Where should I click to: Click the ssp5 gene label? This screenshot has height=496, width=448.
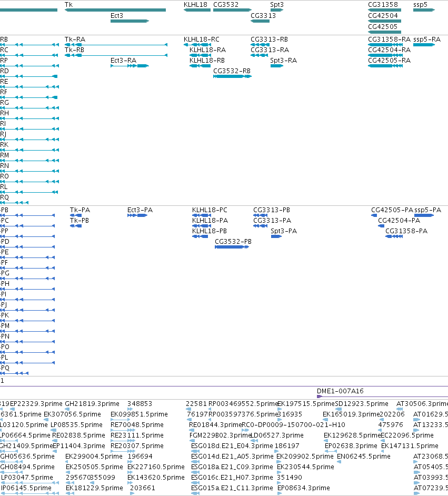420,5
